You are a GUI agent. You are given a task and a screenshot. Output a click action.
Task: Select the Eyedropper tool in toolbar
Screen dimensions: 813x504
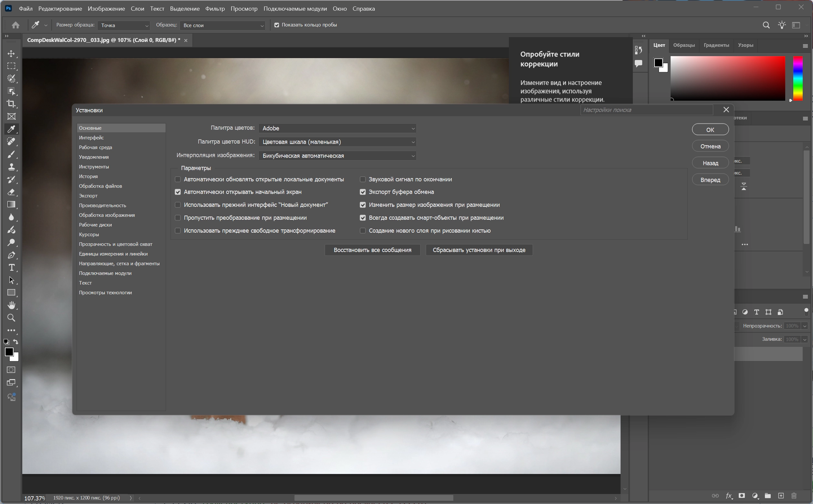11,129
